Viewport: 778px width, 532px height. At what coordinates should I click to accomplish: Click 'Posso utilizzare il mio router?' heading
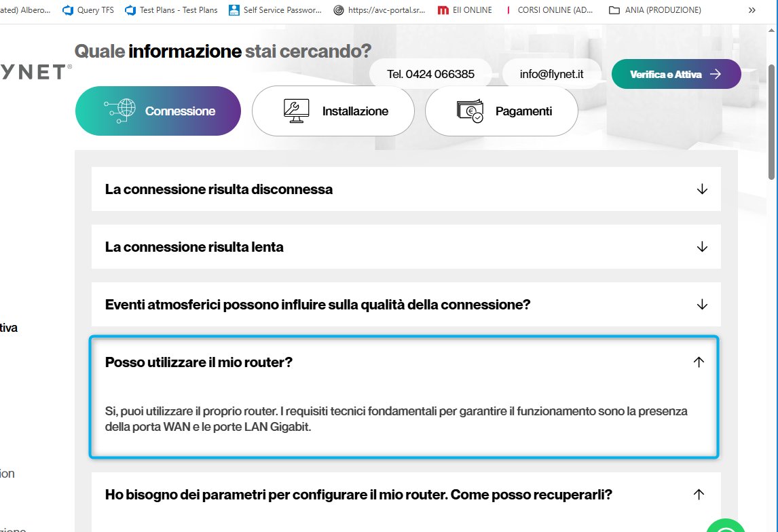tap(198, 362)
